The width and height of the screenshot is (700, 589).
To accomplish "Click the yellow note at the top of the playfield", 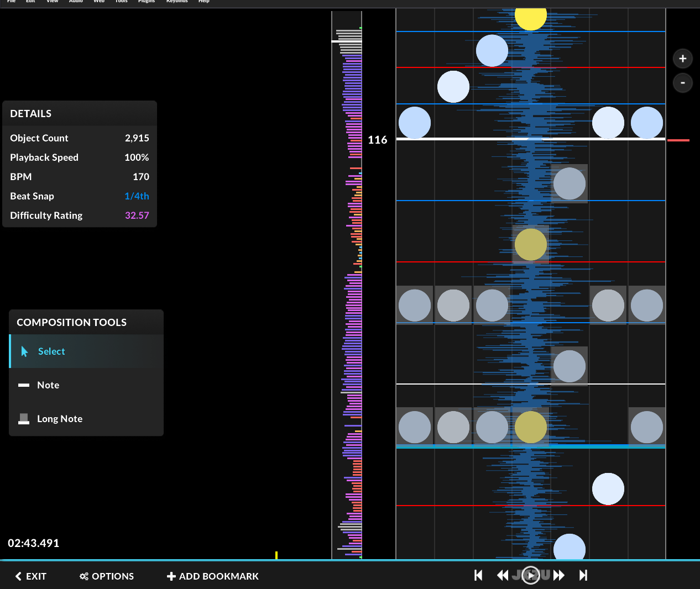I will pos(531,18).
